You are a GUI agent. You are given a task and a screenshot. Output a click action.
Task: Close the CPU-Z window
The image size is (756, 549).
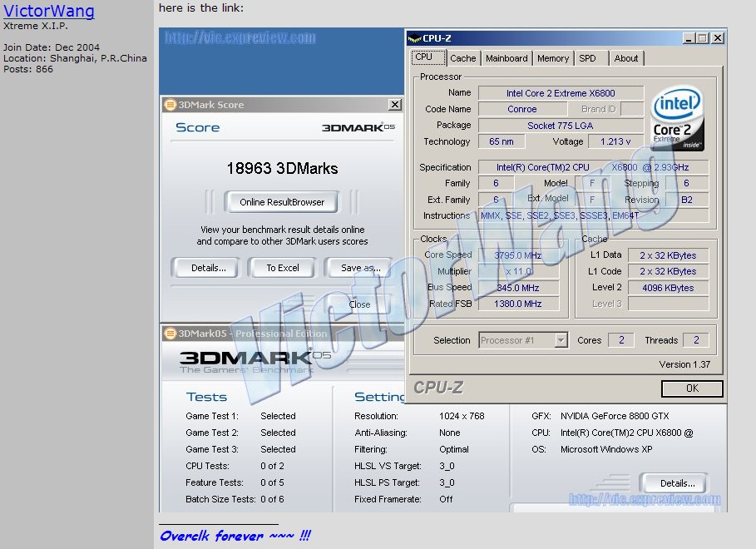coord(718,38)
